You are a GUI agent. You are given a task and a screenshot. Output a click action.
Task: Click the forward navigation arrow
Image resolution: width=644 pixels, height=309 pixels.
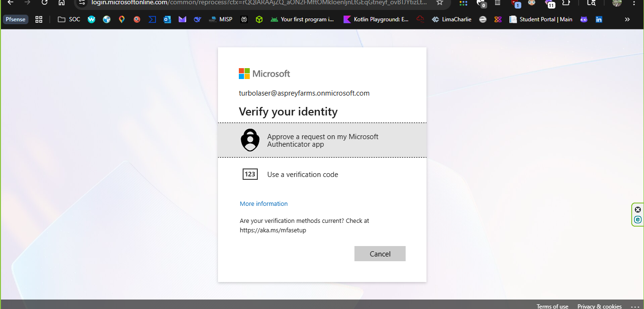tap(27, 2)
